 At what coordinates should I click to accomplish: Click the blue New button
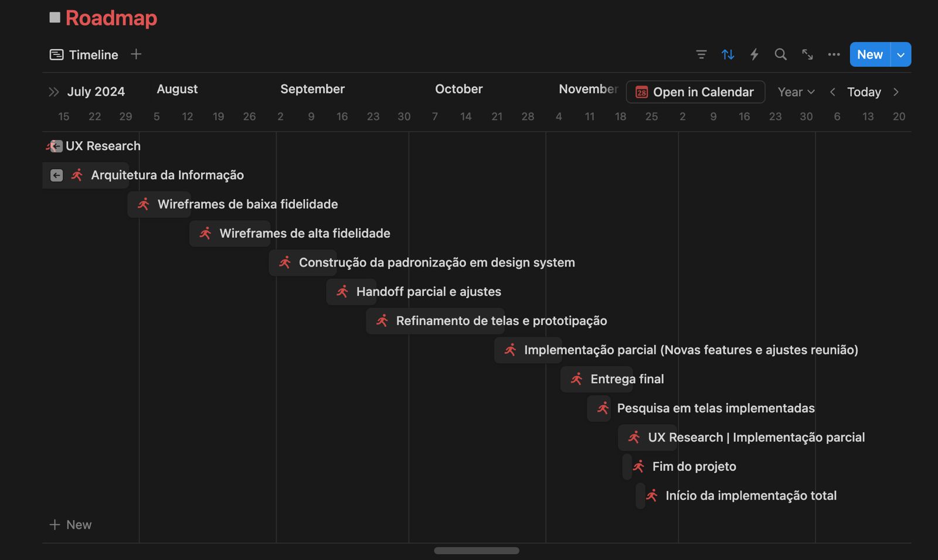pos(870,54)
